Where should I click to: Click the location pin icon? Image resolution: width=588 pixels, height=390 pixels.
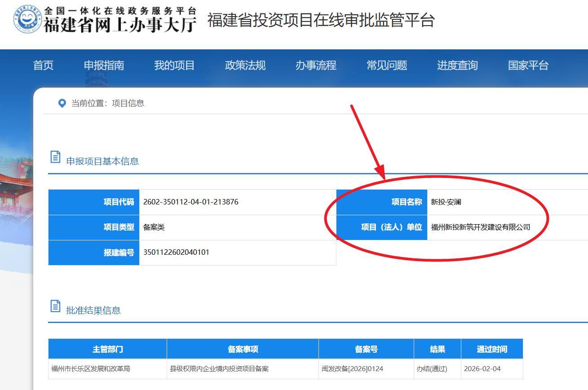(62, 103)
